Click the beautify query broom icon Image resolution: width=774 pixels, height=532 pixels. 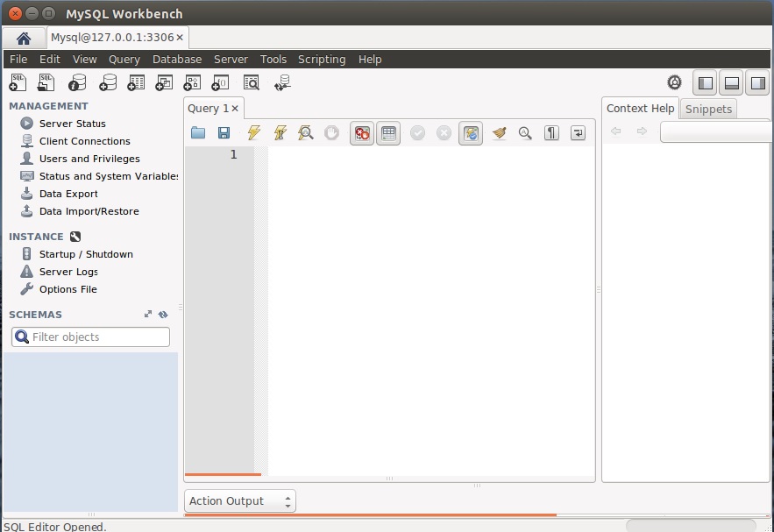pos(499,133)
